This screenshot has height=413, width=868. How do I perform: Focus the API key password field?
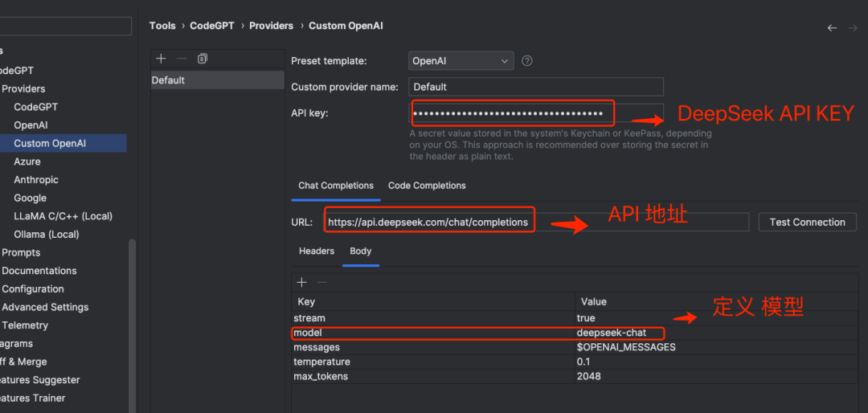coord(536,113)
